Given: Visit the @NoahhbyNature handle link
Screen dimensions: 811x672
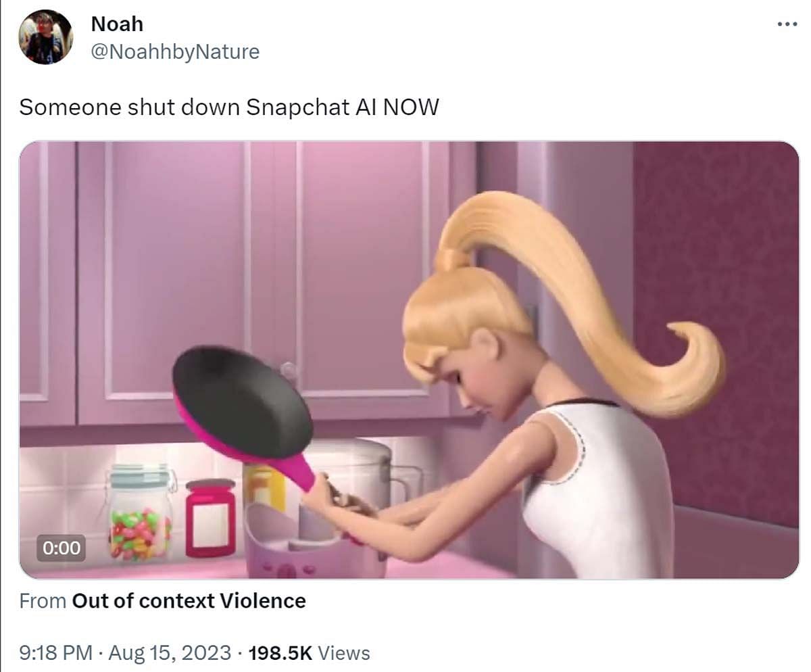Looking at the screenshot, I should [x=175, y=51].
